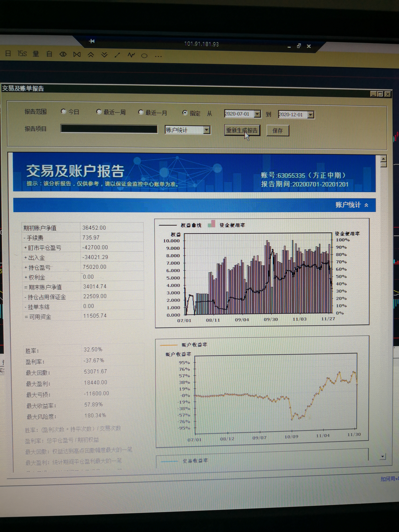Click the double down chevron toolbar icon
The height and width of the screenshot is (532, 399).
point(104,55)
